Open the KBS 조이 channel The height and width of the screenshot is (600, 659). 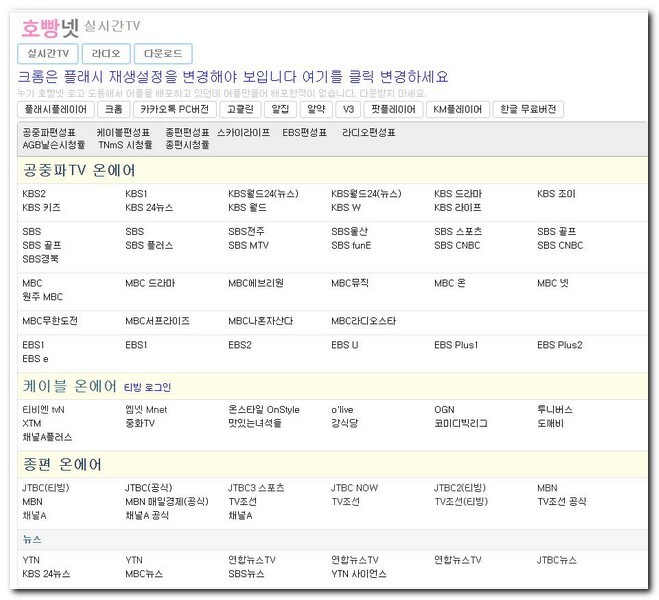pos(556,194)
